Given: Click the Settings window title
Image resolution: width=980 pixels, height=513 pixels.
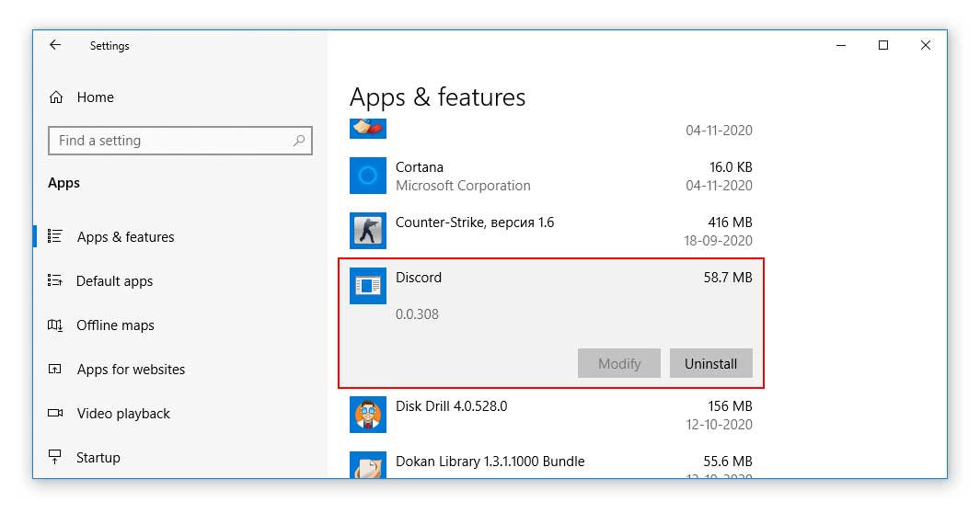Looking at the screenshot, I should point(110,46).
